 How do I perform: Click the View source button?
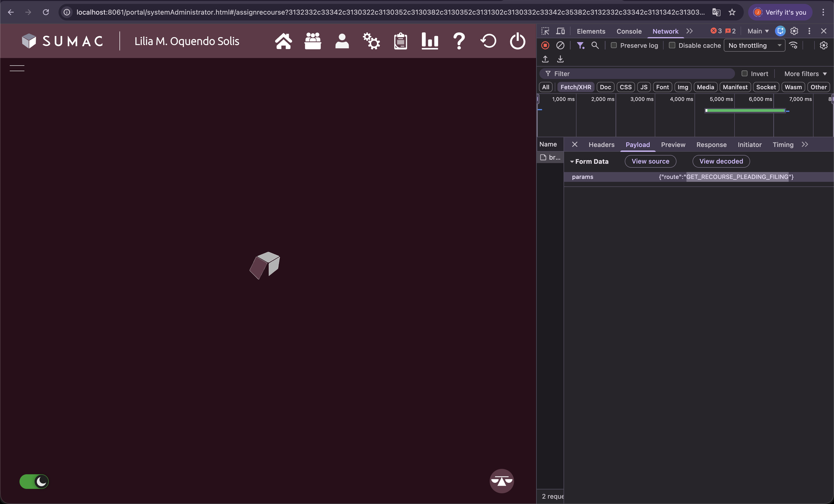(x=650, y=161)
